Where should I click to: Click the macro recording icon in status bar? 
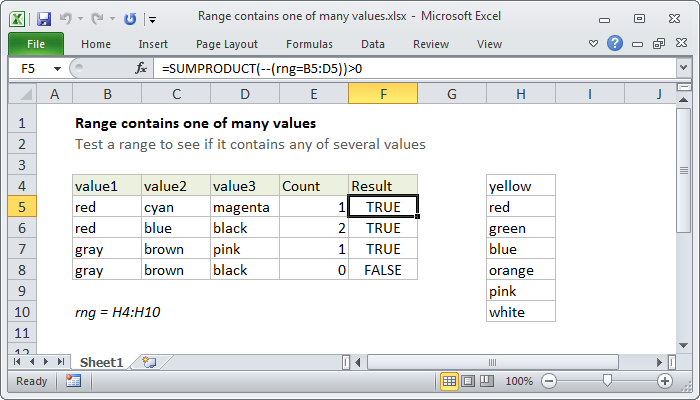tap(73, 381)
